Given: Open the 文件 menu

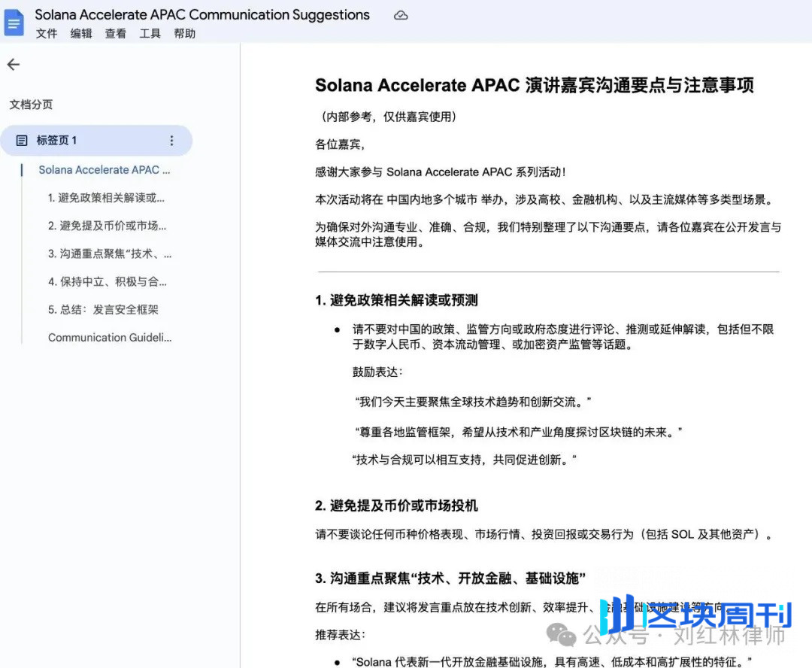Looking at the screenshot, I should coord(47,33).
